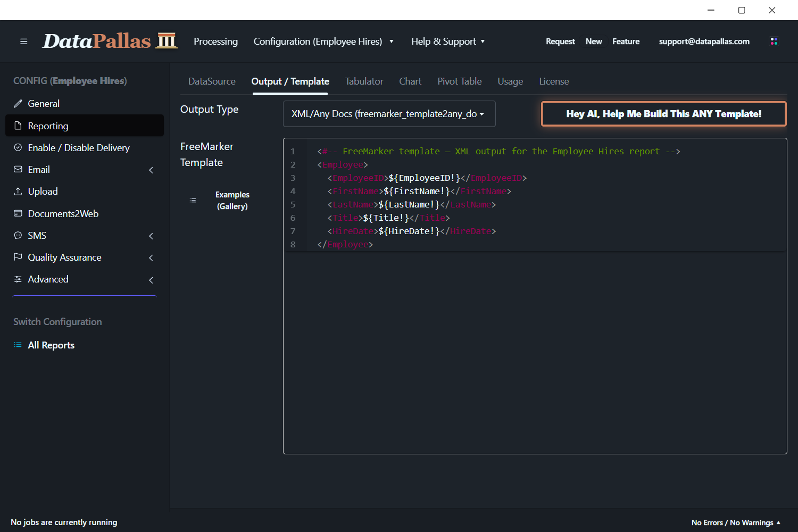The height and width of the screenshot is (532, 798).
Task: Expand the Advanced submenu chevron
Action: tap(151, 280)
